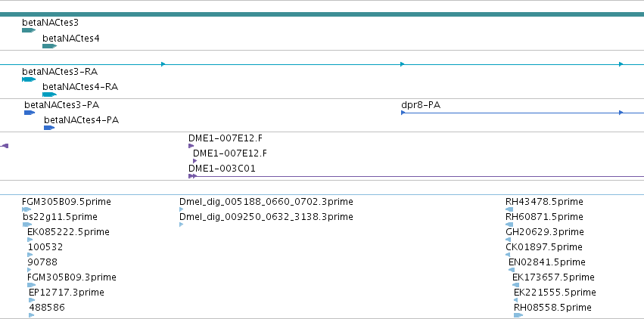Open the Dmel_dig_005188_0660_0702.3prime label
This screenshot has width=644, height=319.
point(266,202)
